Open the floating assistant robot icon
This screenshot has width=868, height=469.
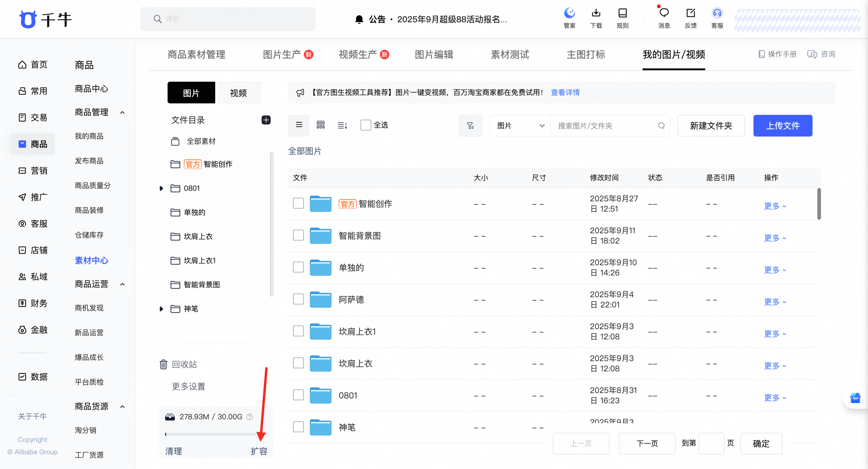point(855,398)
